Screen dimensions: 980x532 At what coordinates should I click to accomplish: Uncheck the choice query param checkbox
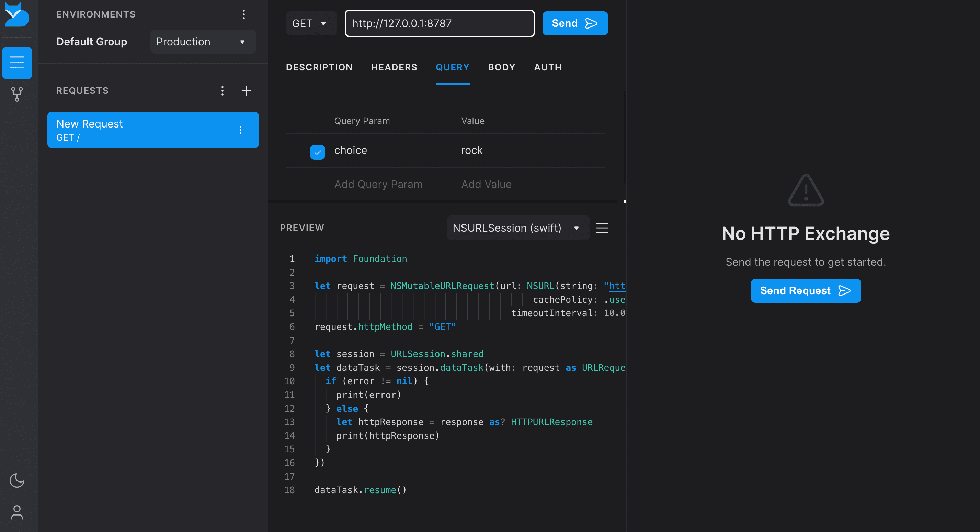coord(318,152)
